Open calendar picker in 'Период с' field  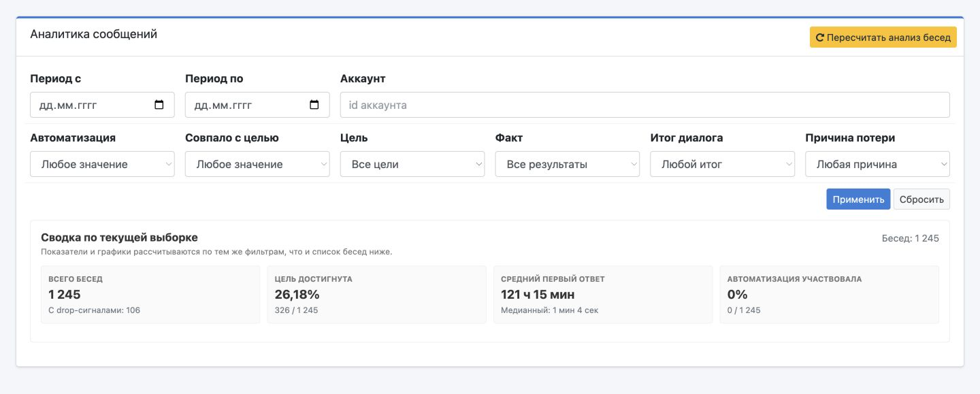pos(159,105)
